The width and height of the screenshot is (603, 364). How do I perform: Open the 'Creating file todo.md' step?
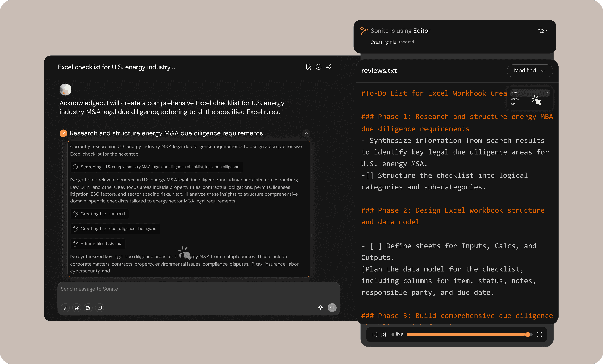tap(99, 214)
